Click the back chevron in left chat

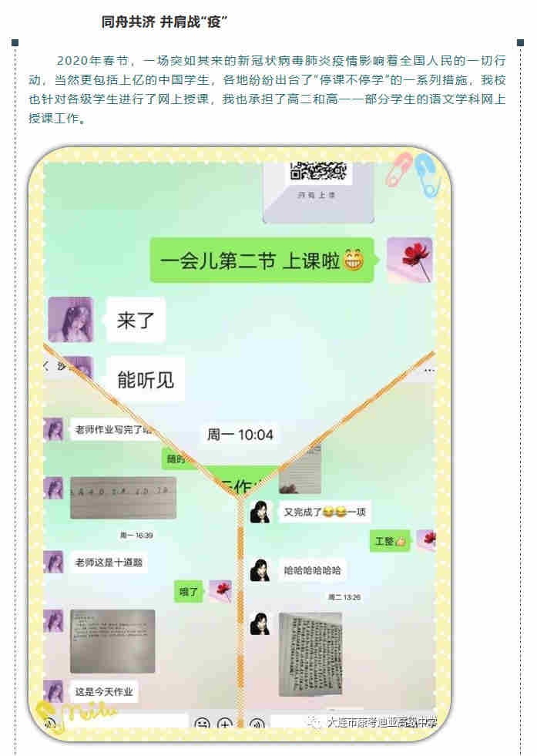[46, 366]
